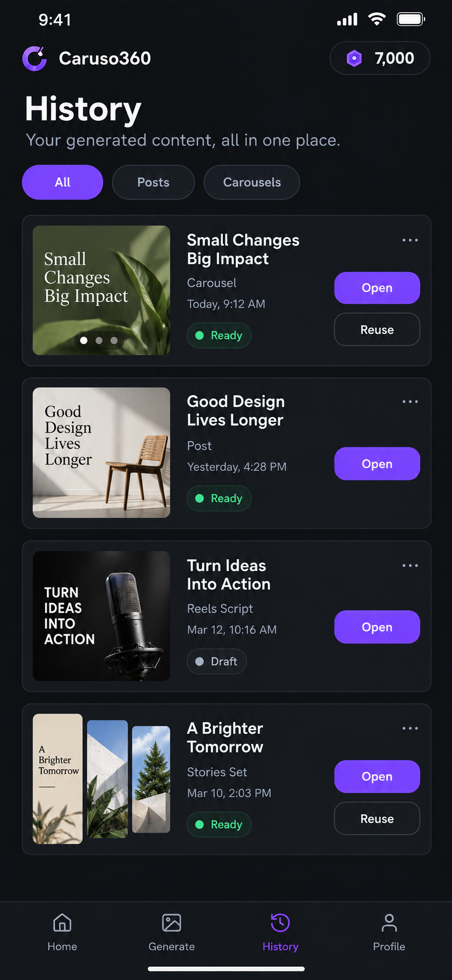Select the History clock icon
This screenshot has width=452, height=980.
[280, 923]
